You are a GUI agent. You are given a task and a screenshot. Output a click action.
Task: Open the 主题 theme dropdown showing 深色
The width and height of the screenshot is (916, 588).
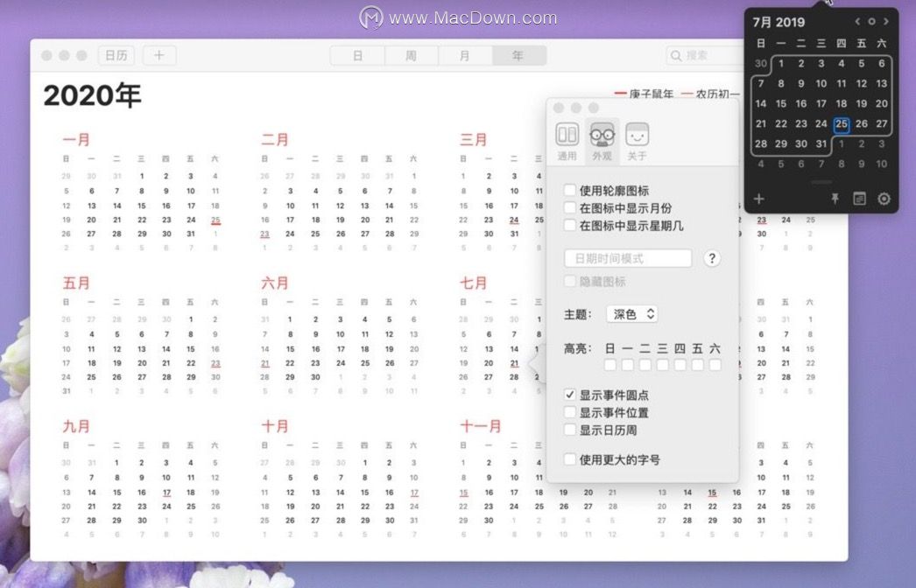point(632,314)
